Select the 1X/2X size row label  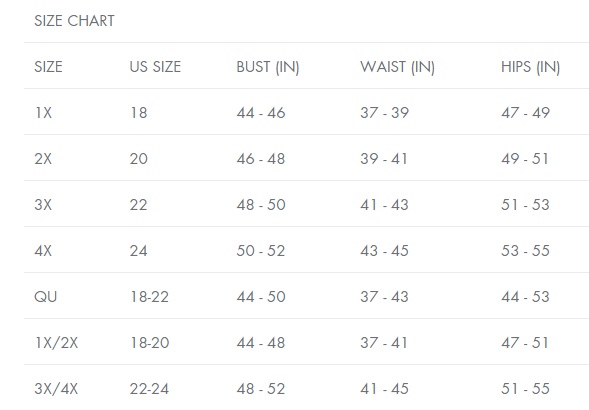(56, 343)
